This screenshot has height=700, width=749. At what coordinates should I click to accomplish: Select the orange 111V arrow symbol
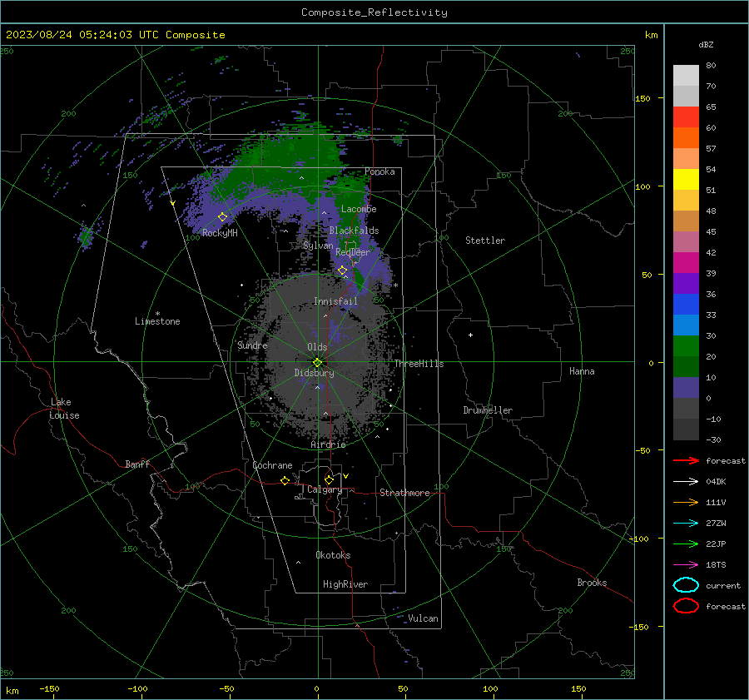click(x=686, y=502)
